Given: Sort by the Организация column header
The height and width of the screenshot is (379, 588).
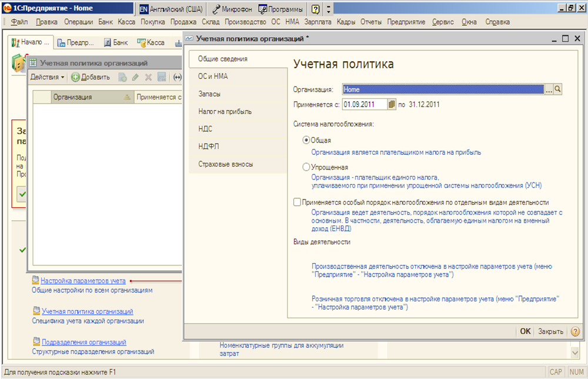Looking at the screenshot, I should tap(92, 97).
